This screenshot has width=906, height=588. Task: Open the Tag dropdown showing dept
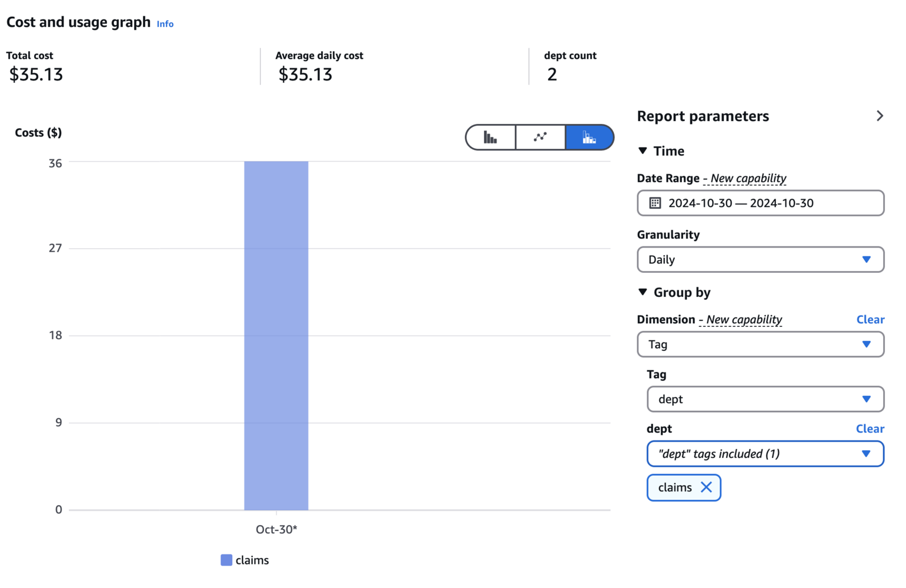tap(765, 399)
